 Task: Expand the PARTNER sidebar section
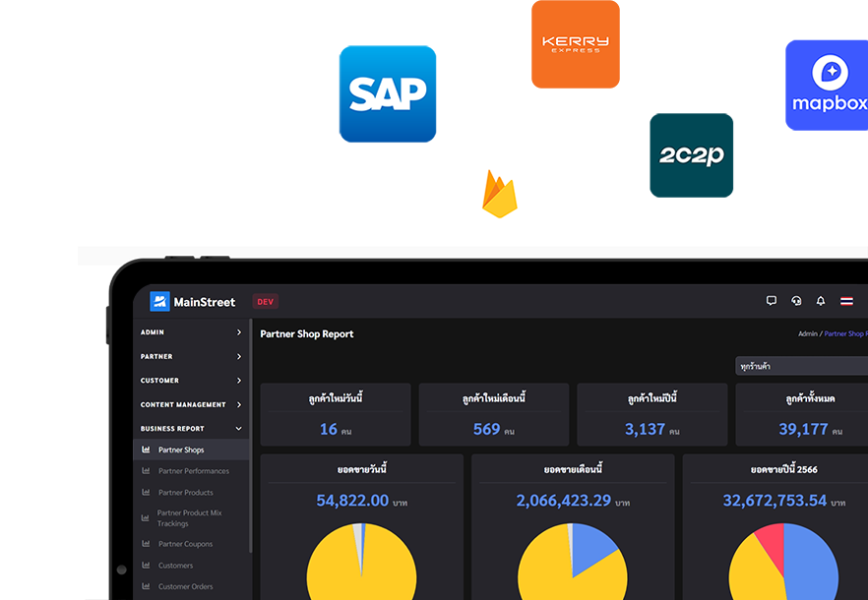pos(191,357)
